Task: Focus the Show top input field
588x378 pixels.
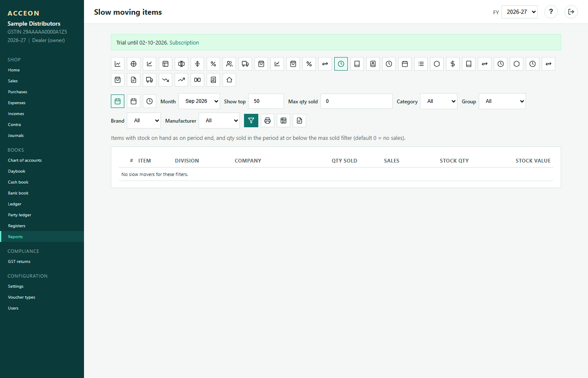Action: pos(266,101)
